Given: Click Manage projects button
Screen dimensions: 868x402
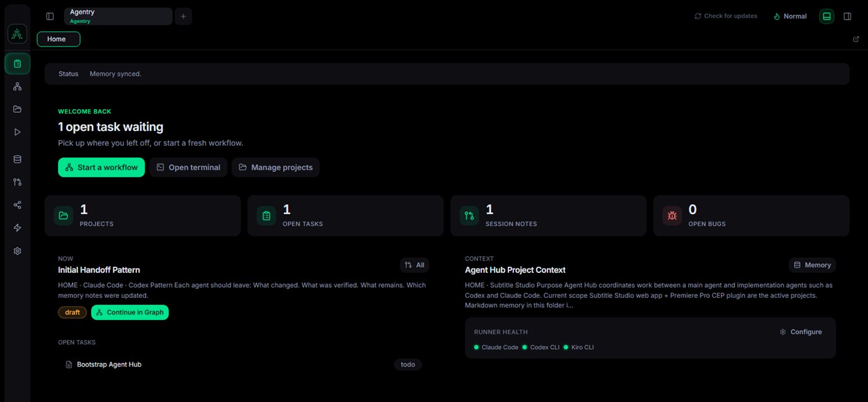Looking at the screenshot, I should point(276,167).
